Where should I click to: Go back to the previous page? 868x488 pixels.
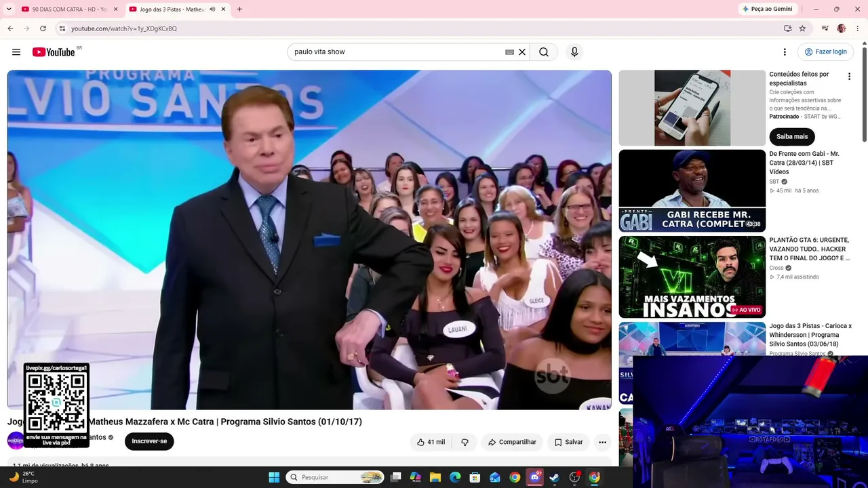pos(10,28)
